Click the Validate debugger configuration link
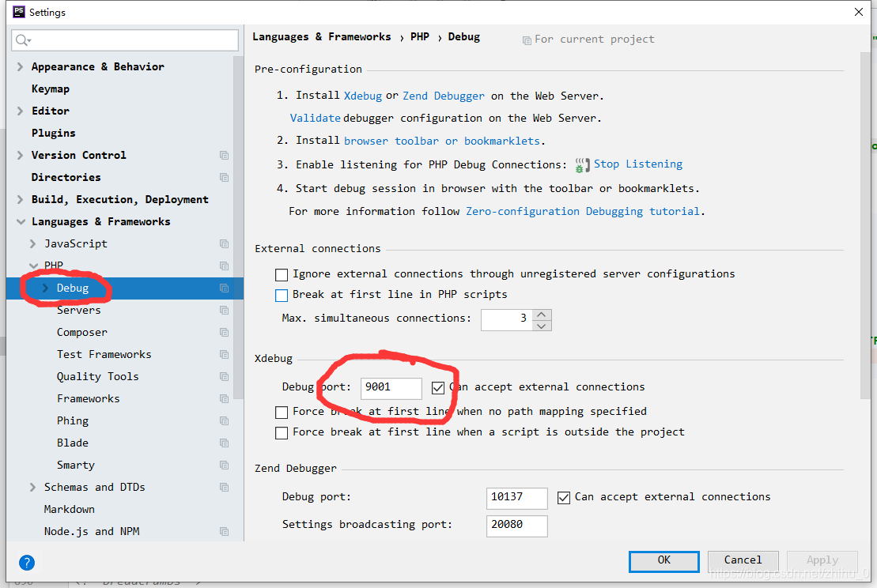This screenshot has height=588, width=877. pos(315,118)
